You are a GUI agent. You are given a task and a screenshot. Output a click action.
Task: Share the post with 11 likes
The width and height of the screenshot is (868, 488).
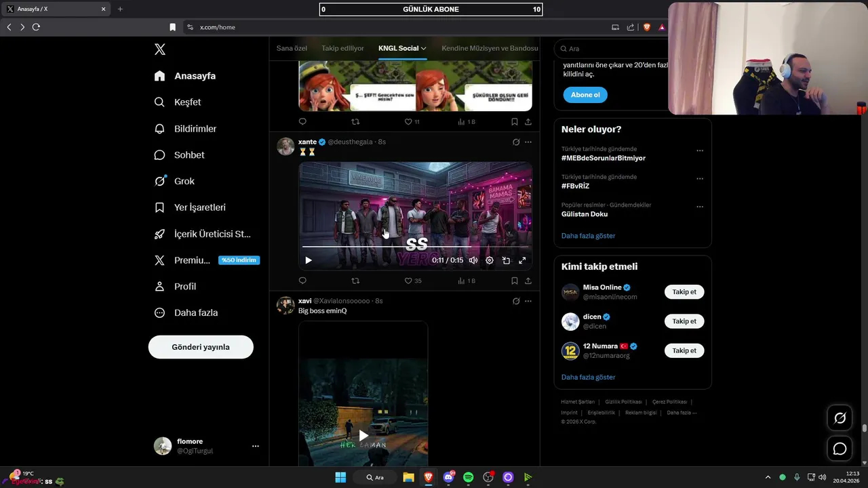point(528,122)
